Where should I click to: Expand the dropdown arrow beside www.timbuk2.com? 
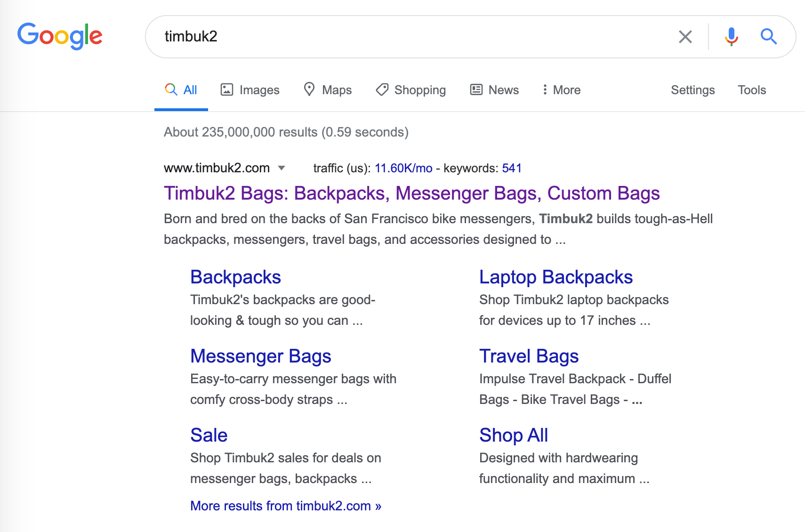click(282, 168)
